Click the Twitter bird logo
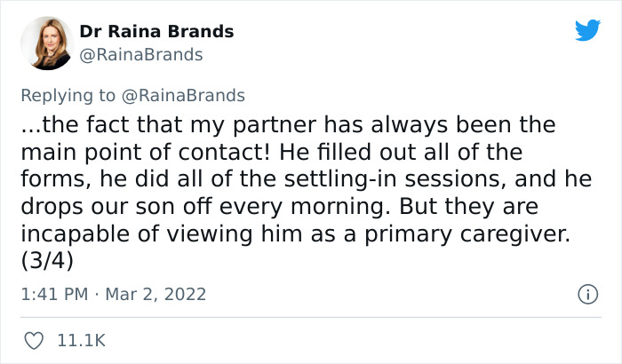This screenshot has width=622, height=364. pyautogui.click(x=587, y=30)
